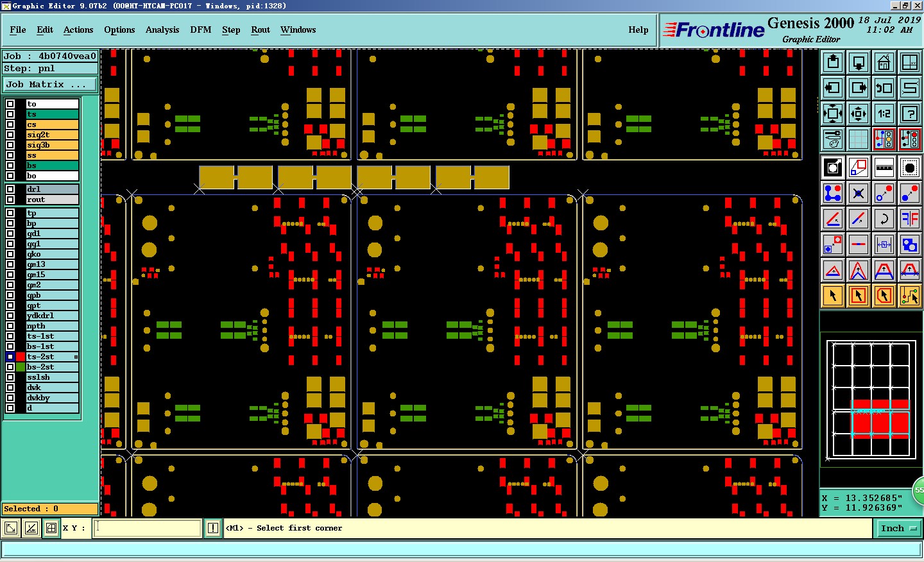Screen dimensions: 924x562
Task: Select the 'sslsh' layer name
Action: (x=52, y=377)
